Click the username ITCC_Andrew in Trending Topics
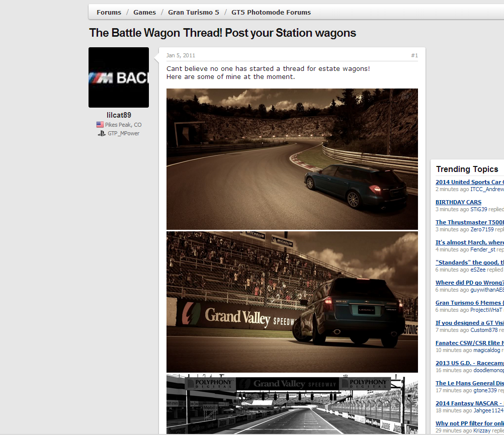 coord(487,189)
